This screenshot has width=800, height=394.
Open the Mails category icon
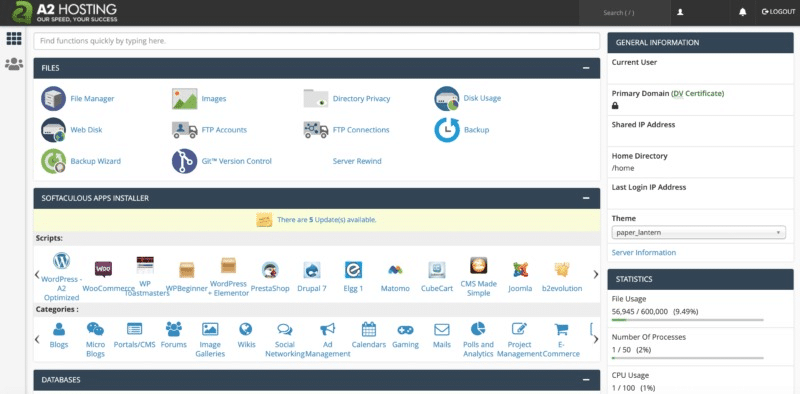(x=442, y=330)
